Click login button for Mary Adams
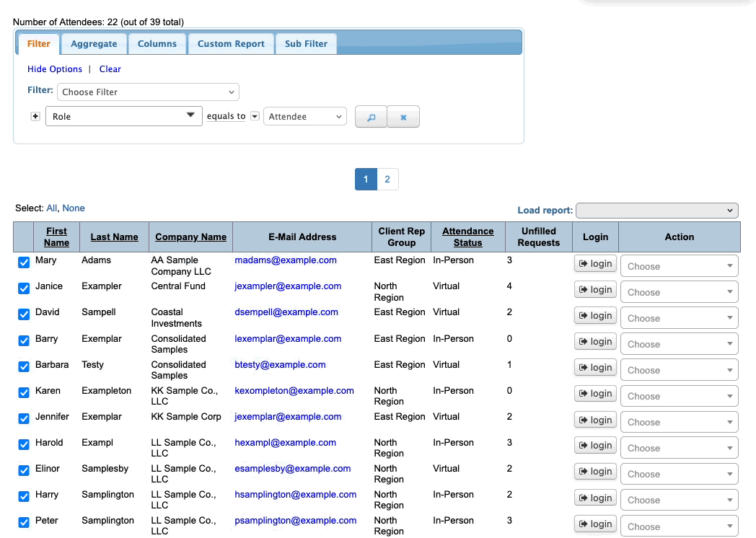Image resolution: width=756 pixels, height=538 pixels. [x=595, y=264]
